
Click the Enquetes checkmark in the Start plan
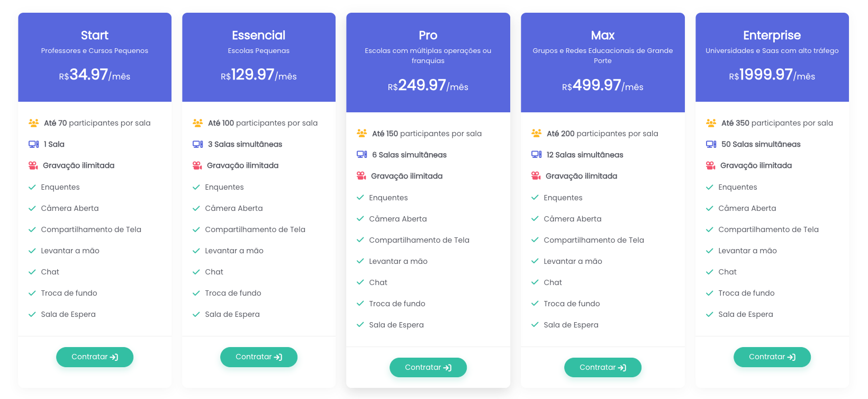coord(32,187)
